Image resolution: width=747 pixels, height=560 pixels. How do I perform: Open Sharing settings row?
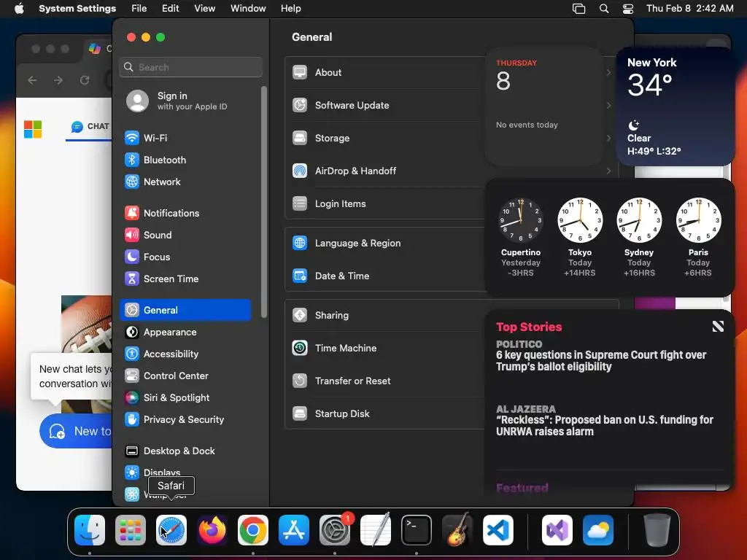point(385,316)
